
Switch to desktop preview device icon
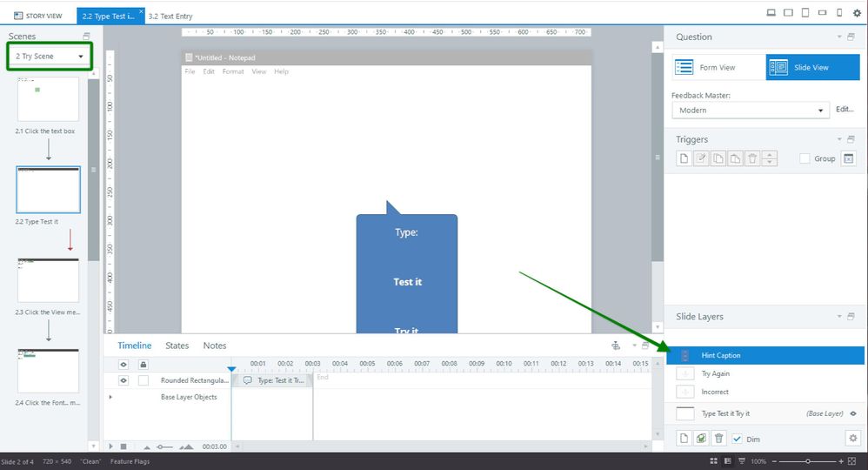(771, 13)
